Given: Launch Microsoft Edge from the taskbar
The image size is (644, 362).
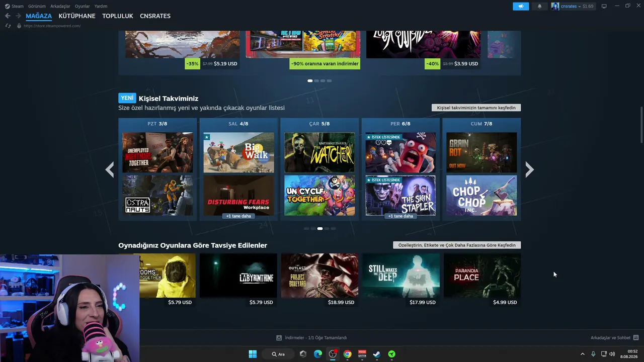Looking at the screenshot, I should coord(318,354).
